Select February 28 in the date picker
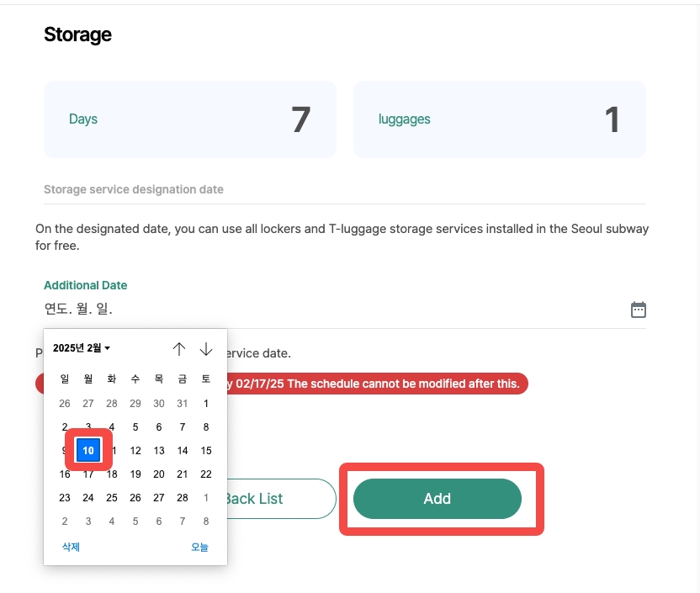 (x=183, y=498)
